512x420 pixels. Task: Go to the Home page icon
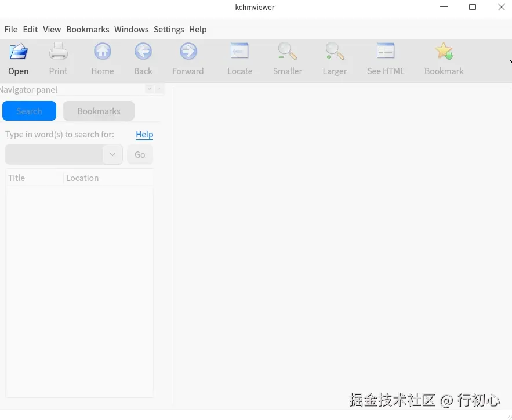(103, 52)
